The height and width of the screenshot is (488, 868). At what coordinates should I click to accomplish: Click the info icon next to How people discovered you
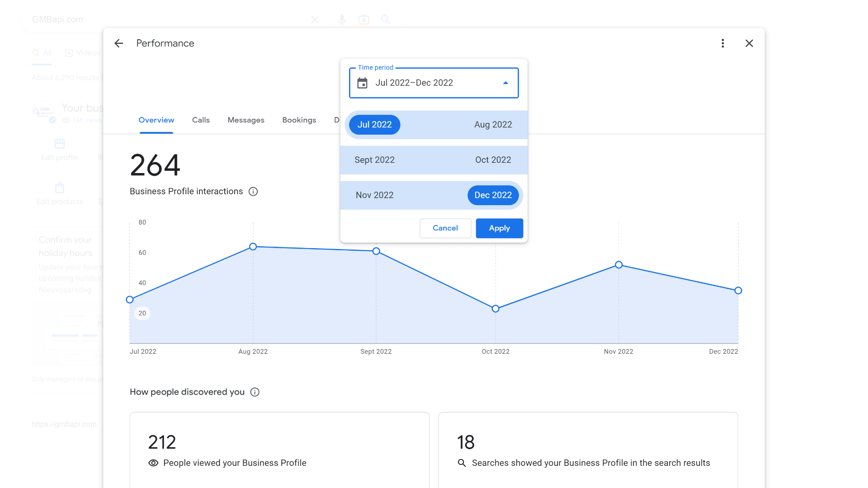(255, 392)
